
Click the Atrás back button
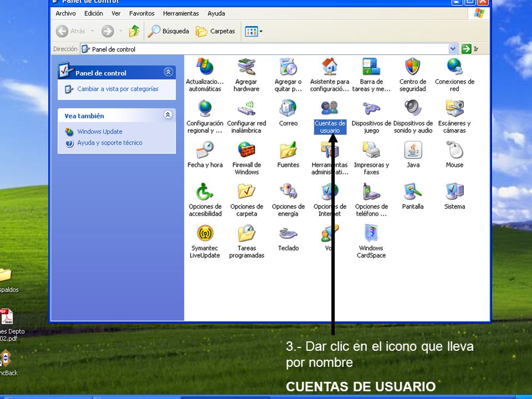pos(70,31)
